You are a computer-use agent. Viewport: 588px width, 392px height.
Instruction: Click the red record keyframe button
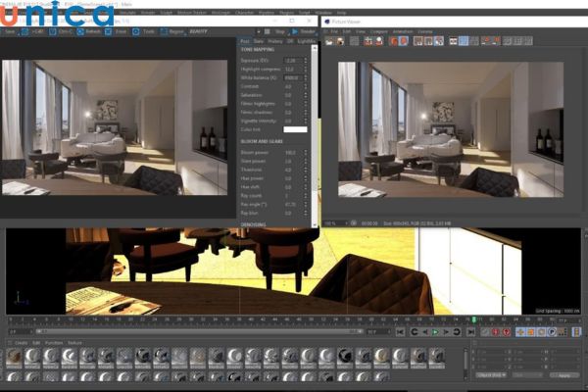point(495,332)
